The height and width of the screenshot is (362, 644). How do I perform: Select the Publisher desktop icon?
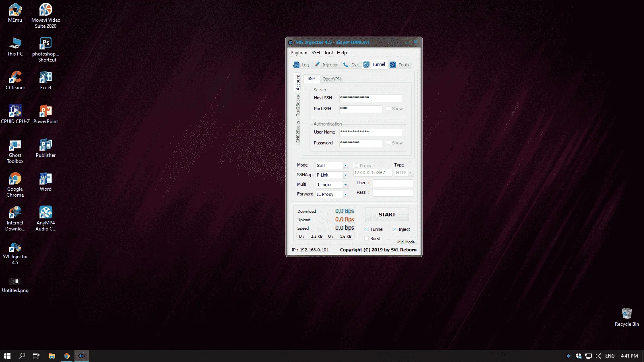point(46,148)
